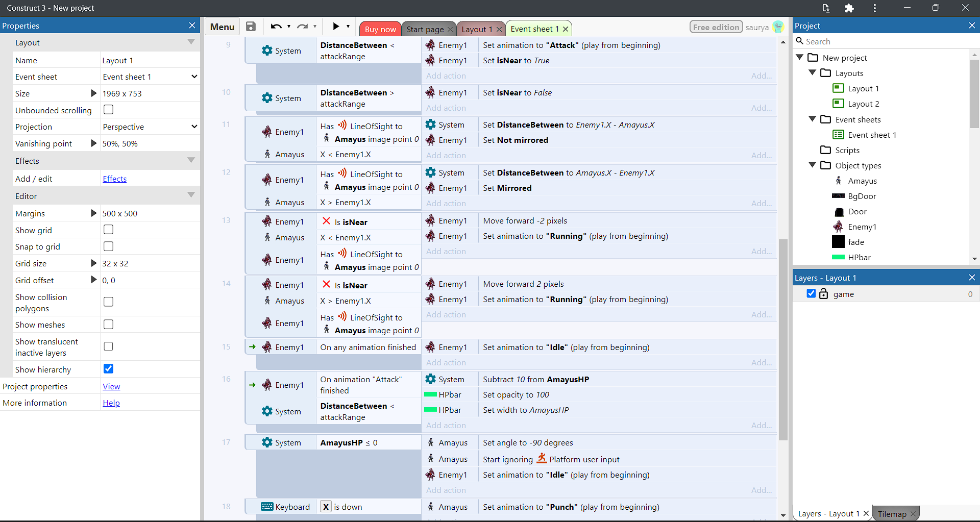Click the Project search field
The image size is (980, 522).
coord(886,41)
